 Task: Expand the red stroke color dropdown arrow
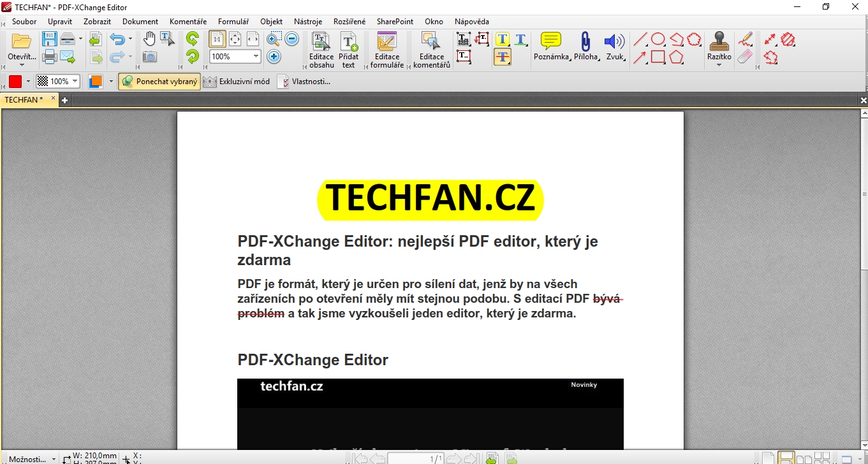pyautogui.click(x=28, y=82)
